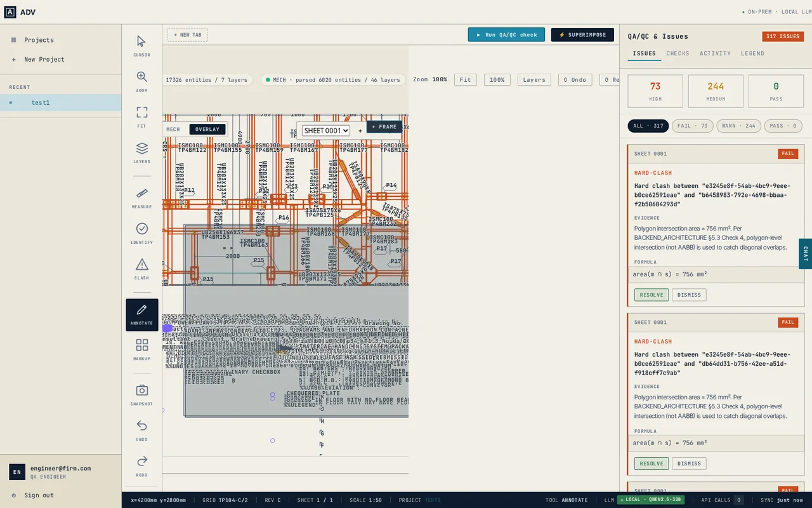Open the Chat side tab
This screenshot has width=812, height=508.
tap(805, 254)
